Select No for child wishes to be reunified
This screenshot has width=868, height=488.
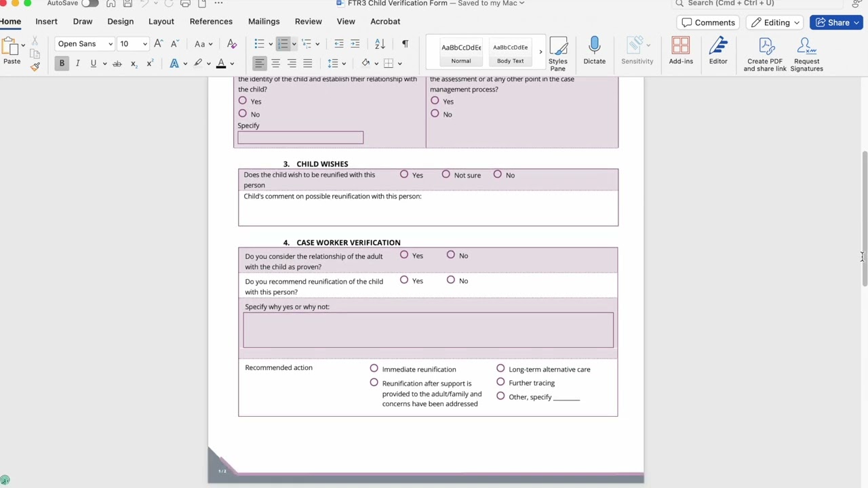tap(497, 174)
